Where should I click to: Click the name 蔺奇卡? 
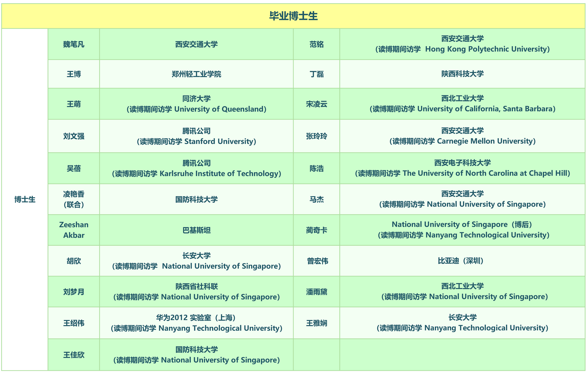(316, 230)
